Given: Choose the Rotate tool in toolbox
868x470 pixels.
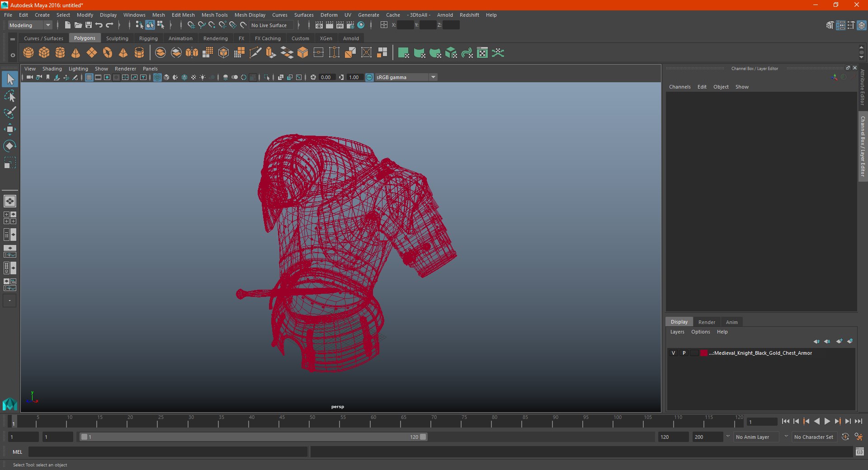Looking at the screenshot, I should (x=9, y=146).
